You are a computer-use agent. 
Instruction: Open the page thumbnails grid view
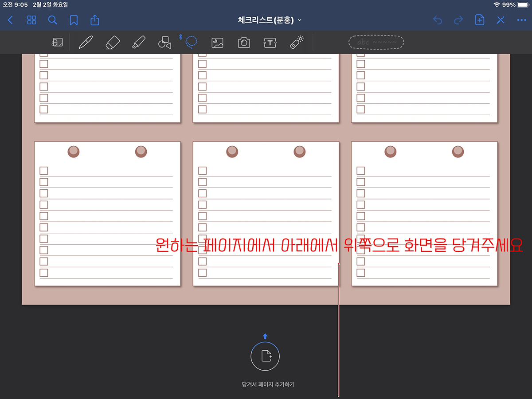click(x=31, y=20)
